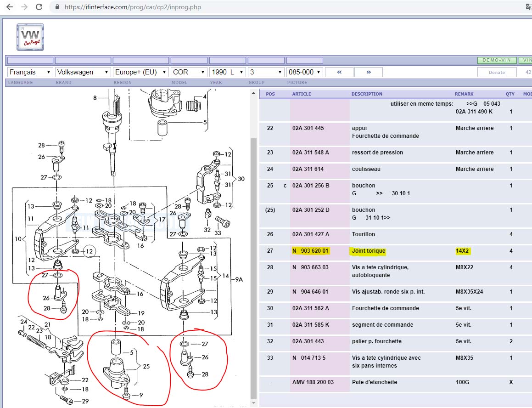Go to the next picture with »
The height and width of the screenshot is (408, 532).
pyautogui.click(x=369, y=72)
